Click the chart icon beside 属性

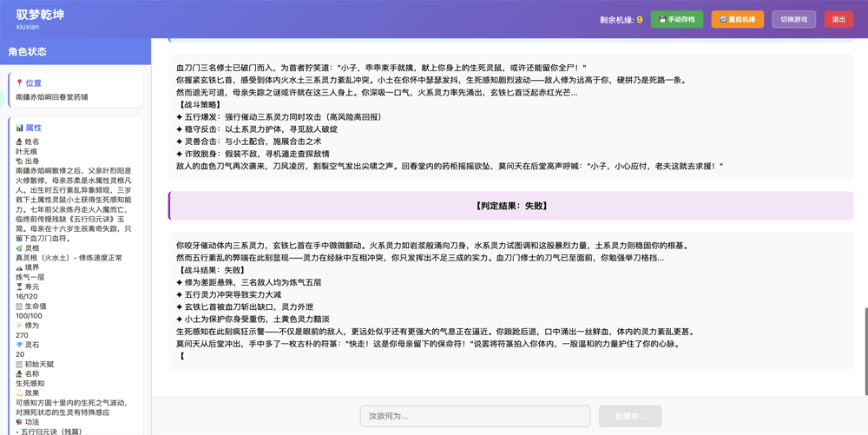coord(19,128)
